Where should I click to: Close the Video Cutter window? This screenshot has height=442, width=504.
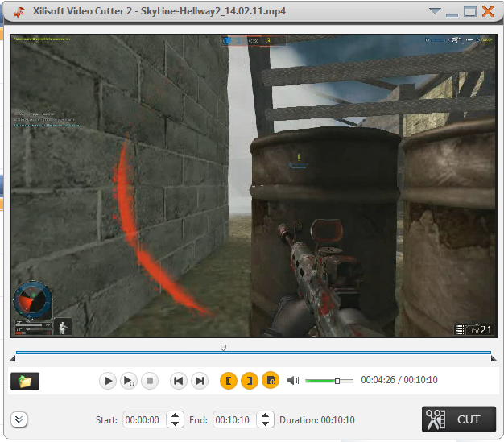[488, 11]
